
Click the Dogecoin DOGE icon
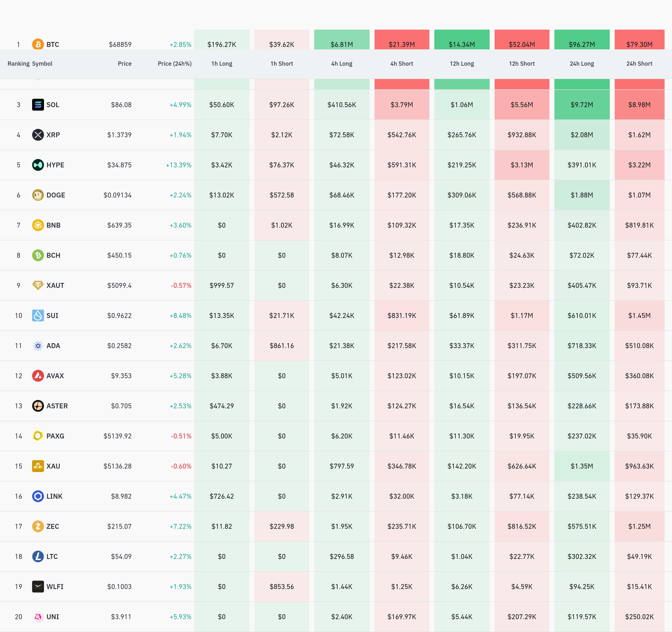point(38,195)
